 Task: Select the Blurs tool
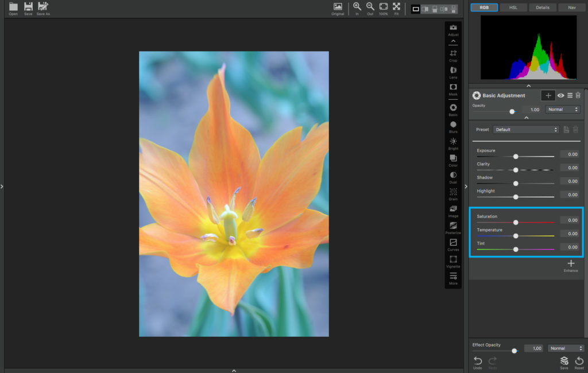click(x=453, y=125)
